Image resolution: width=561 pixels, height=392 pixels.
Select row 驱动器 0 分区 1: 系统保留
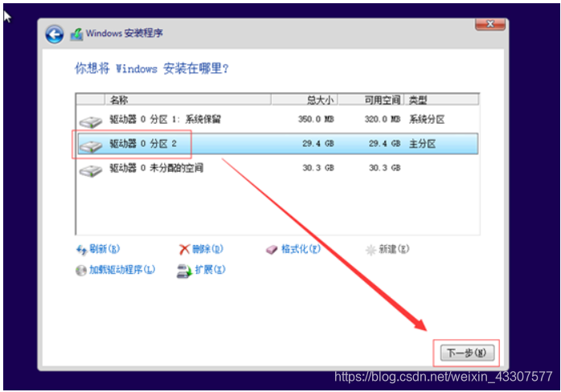(x=277, y=120)
